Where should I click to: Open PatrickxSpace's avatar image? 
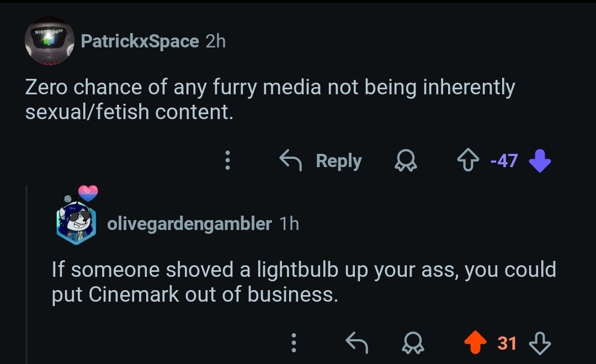pos(50,40)
